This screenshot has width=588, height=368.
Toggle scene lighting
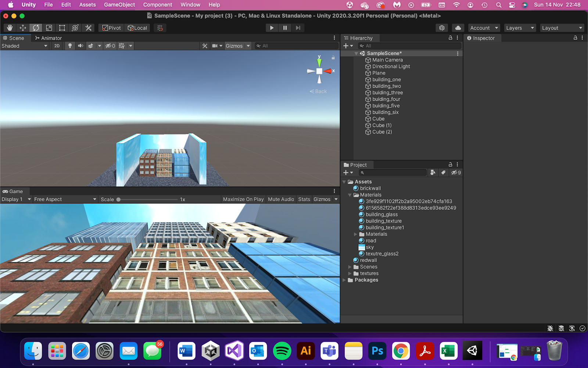[x=70, y=46]
